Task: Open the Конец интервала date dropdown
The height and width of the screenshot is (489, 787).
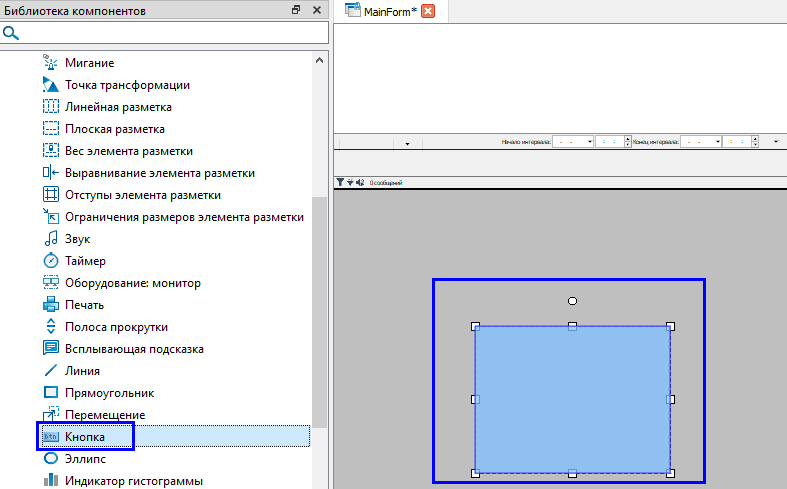Action: click(717, 142)
